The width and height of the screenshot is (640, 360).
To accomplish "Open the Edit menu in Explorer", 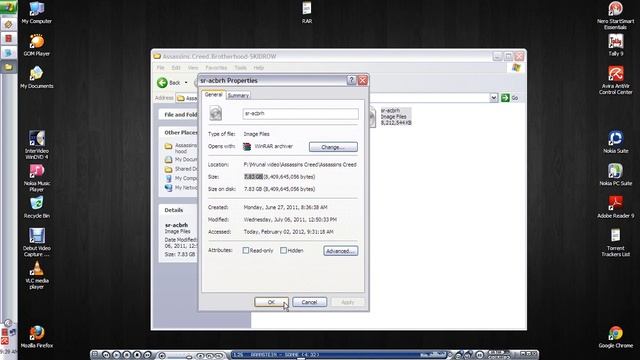I will [x=176, y=68].
